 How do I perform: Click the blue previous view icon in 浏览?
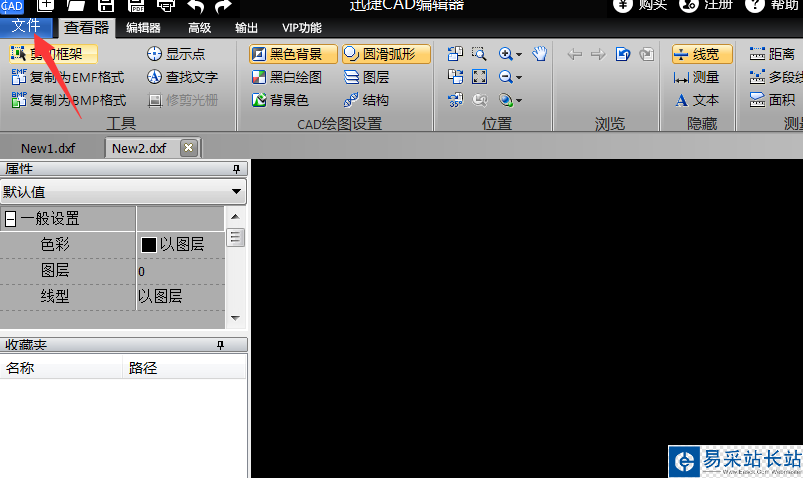[623, 54]
